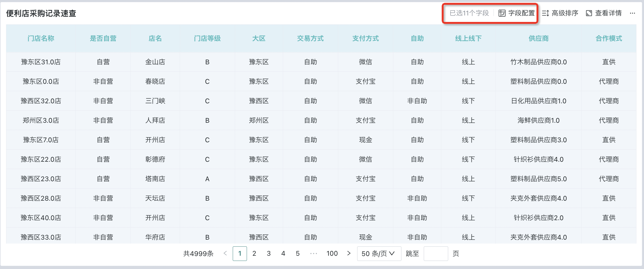Click the 针织衫供应商2.0 cell
Viewport: 644px width, 269px height.
tap(539, 218)
